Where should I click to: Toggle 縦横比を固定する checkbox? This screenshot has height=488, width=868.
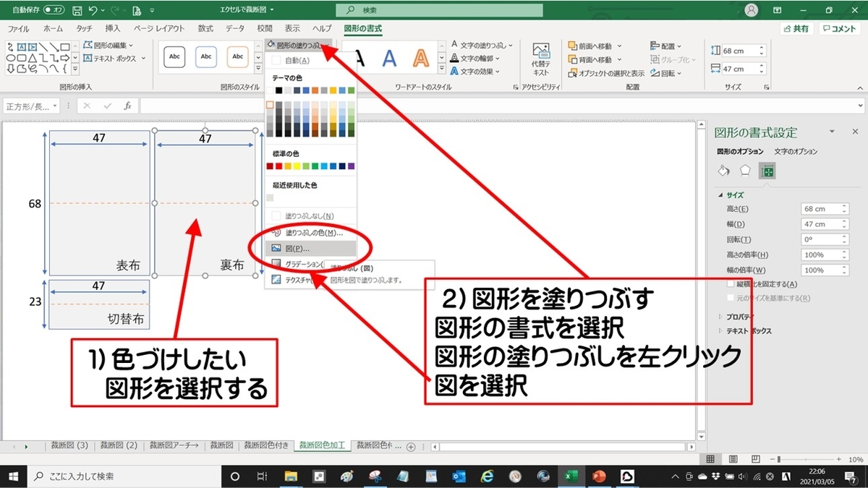point(731,284)
